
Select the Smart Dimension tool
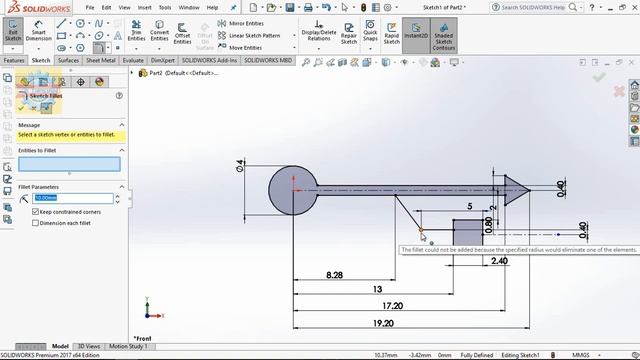tap(38, 31)
